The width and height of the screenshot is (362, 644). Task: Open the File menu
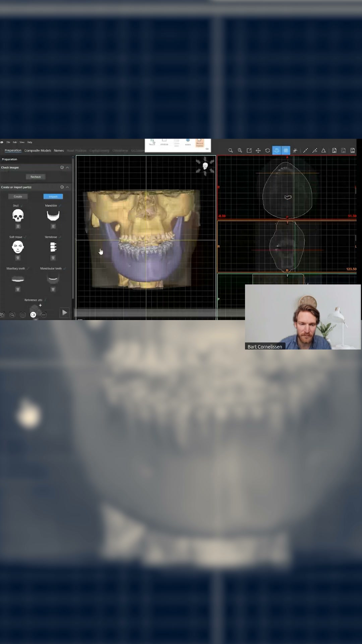[x=8, y=142]
